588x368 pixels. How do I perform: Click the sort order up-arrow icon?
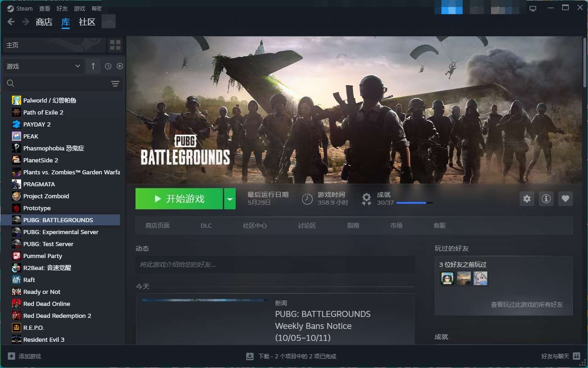[93, 66]
